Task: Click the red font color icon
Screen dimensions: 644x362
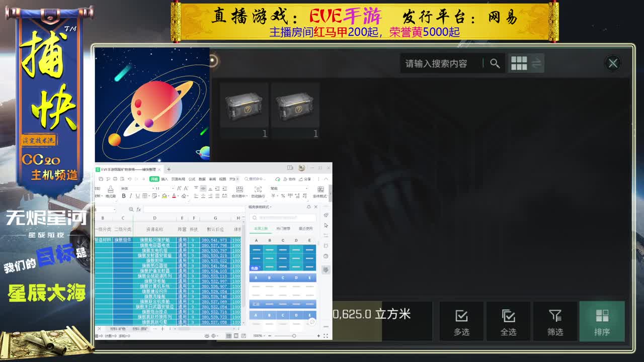Action: 174,196
